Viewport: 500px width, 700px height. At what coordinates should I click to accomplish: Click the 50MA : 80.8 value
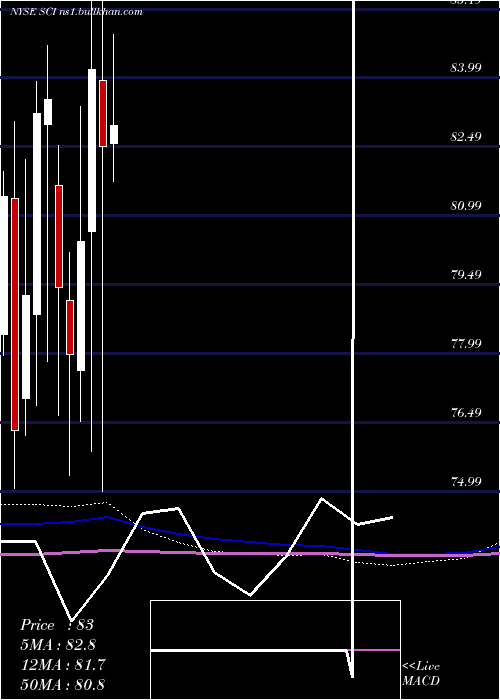pos(63,684)
